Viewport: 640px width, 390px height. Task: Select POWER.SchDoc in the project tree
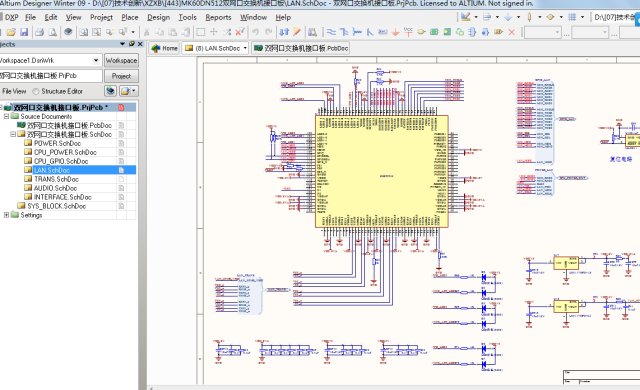57,143
